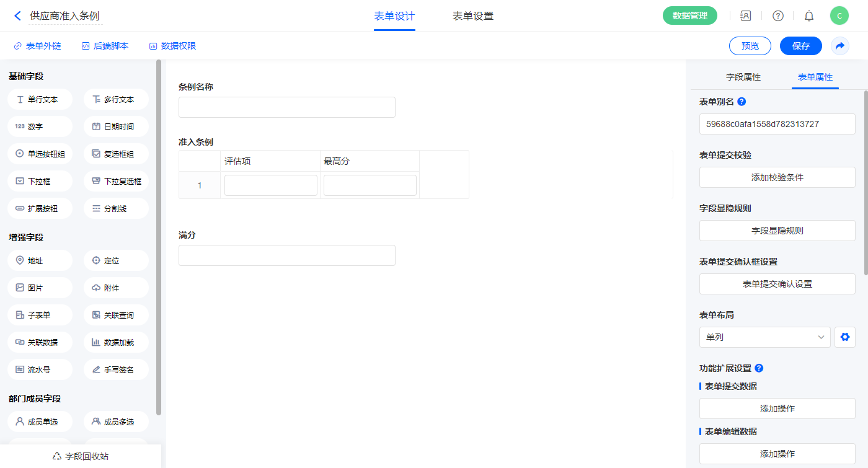This screenshot has height=468, width=868.
Task: Open the notification bell
Action: point(808,16)
